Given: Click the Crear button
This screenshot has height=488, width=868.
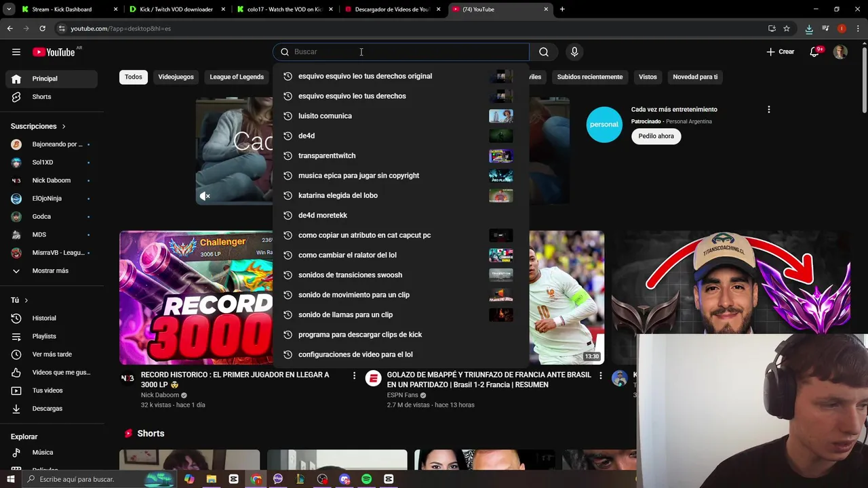Looking at the screenshot, I should (x=781, y=52).
